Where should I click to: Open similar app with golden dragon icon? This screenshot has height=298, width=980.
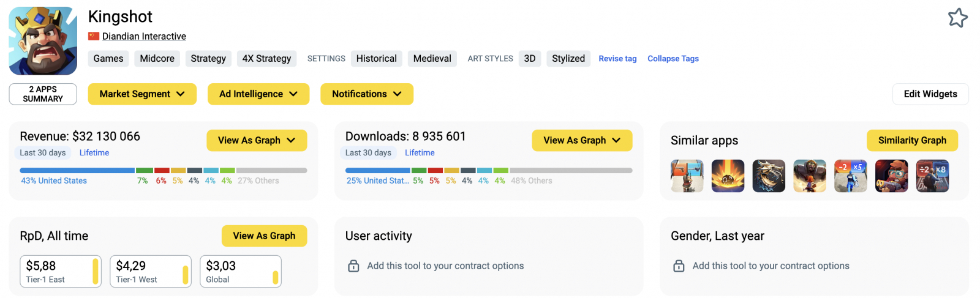pyautogui.click(x=769, y=176)
